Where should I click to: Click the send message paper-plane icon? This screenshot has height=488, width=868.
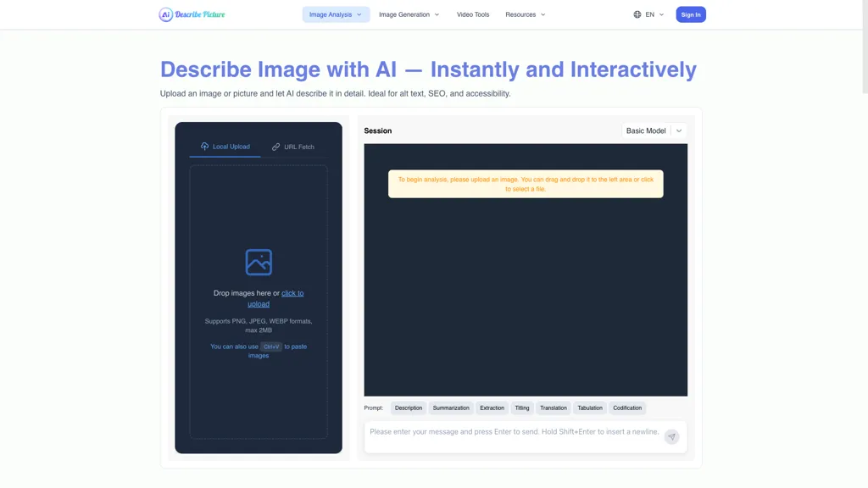point(671,436)
